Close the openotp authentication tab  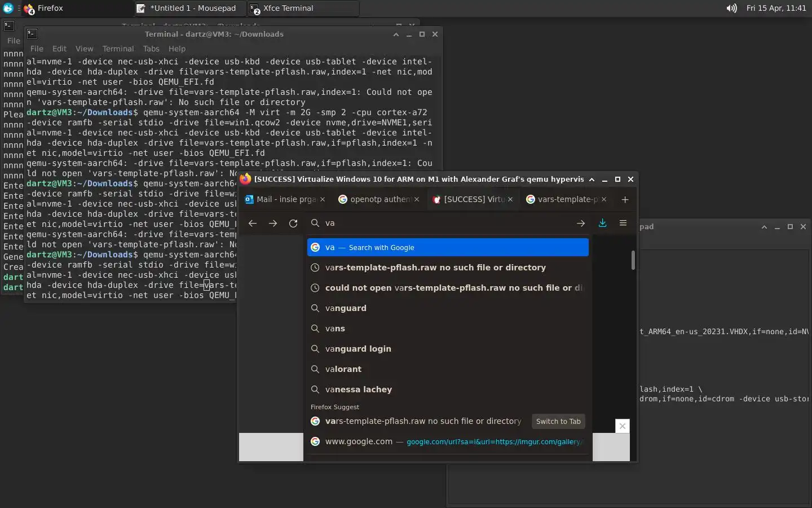tap(417, 199)
